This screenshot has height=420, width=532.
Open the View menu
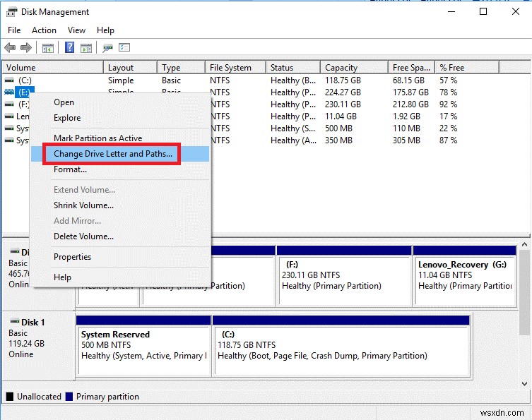pyautogui.click(x=76, y=30)
